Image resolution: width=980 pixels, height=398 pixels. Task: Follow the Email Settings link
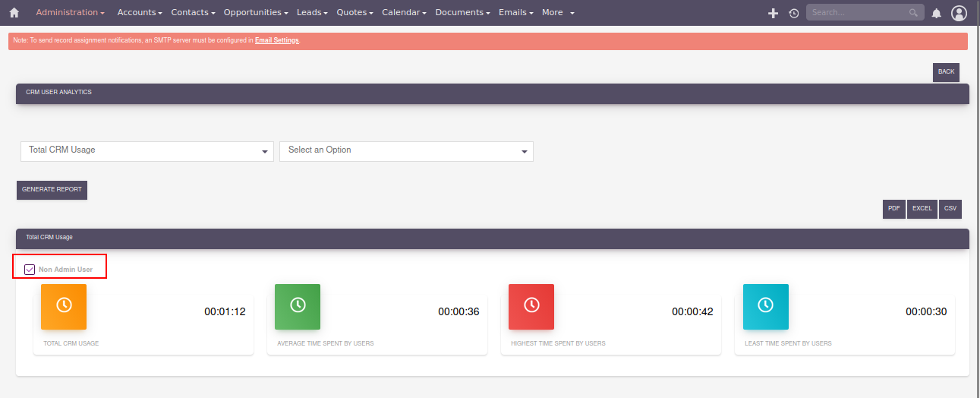tap(276, 40)
